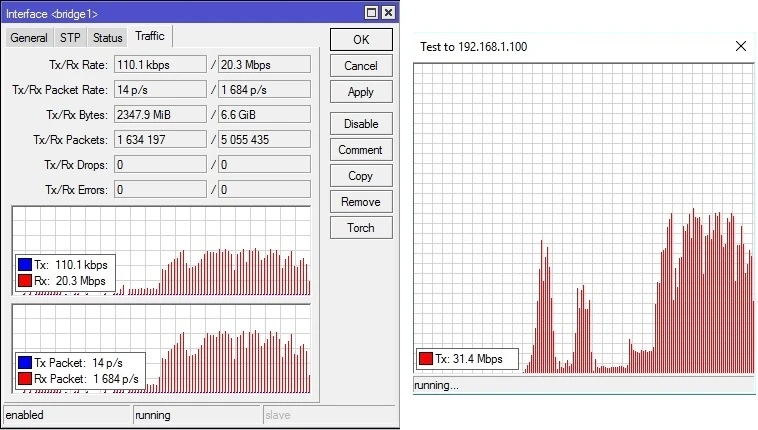Select the Rx Bytes field showing 6.6 GiB
Image resolution: width=758 pixels, height=430 pixels.
click(264, 115)
